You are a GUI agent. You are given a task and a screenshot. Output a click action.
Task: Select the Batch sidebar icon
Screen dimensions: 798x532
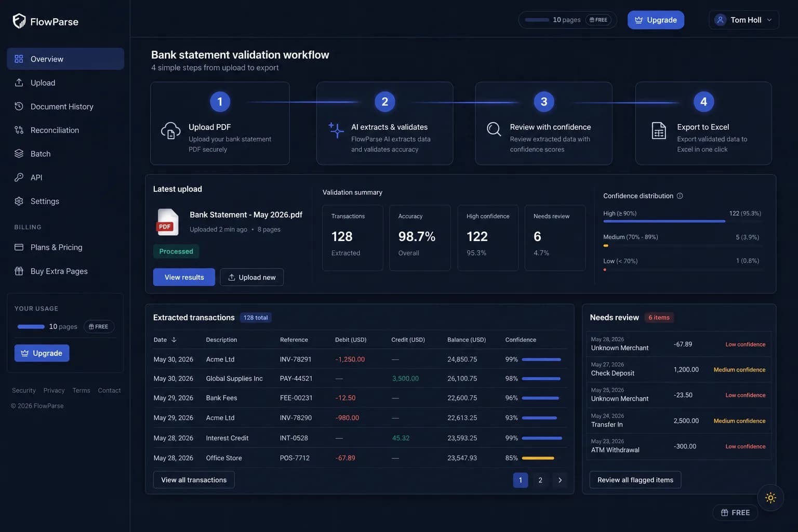click(19, 154)
